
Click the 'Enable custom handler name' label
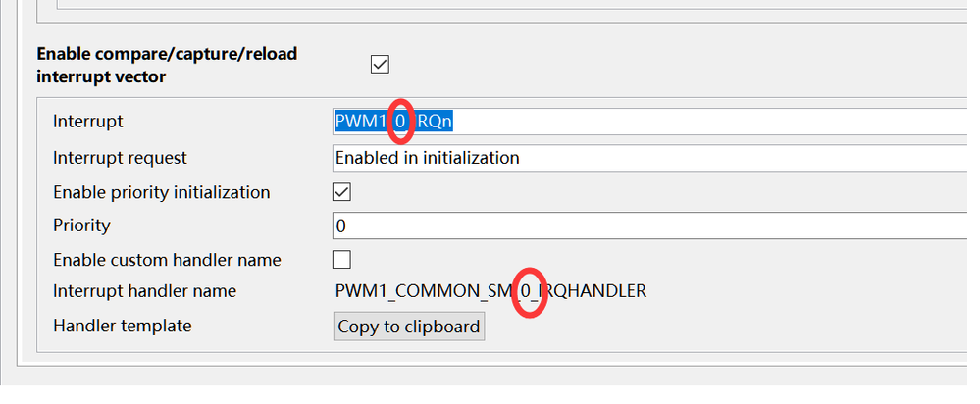[x=167, y=260]
